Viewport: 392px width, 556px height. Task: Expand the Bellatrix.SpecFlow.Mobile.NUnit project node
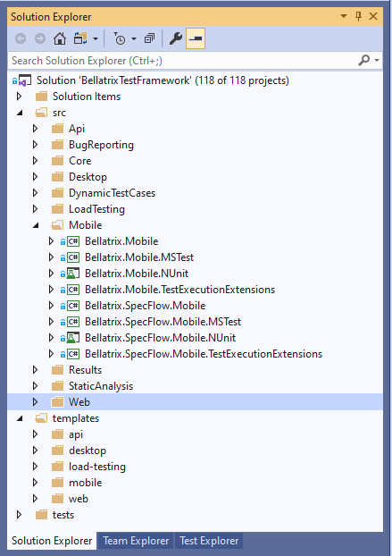click(52, 338)
